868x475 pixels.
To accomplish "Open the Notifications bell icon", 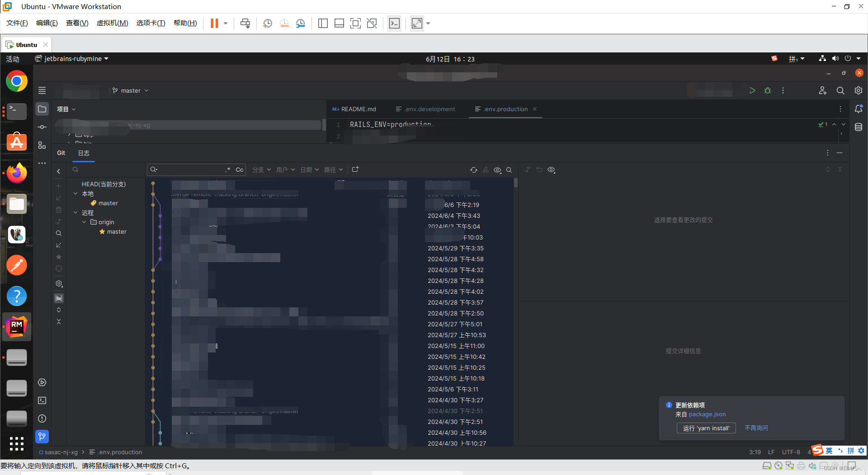I will tap(859, 108).
